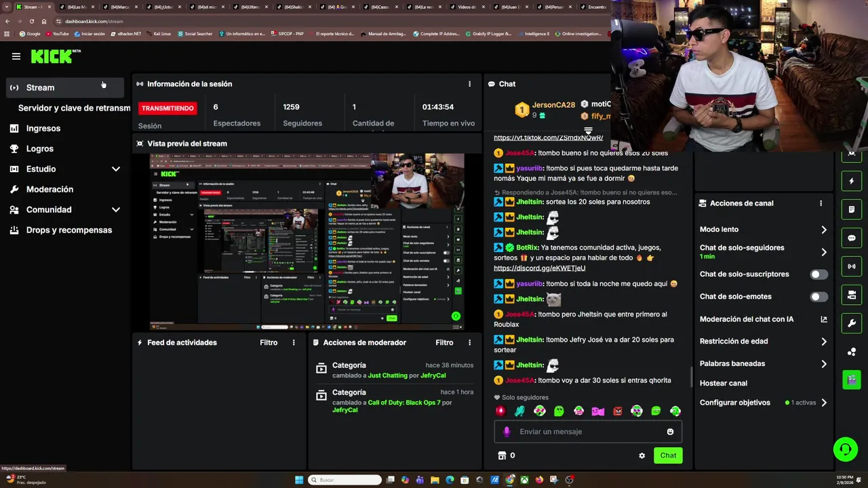Viewport: 868px width, 488px height.
Task: Open the hamburger menu beside the Kick logo
Action: (x=16, y=56)
